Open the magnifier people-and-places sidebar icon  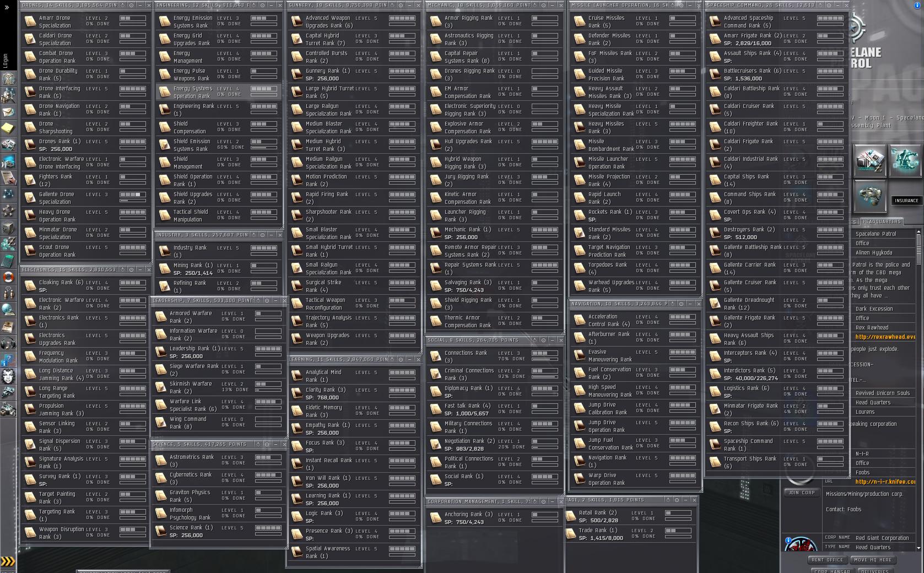(8, 95)
